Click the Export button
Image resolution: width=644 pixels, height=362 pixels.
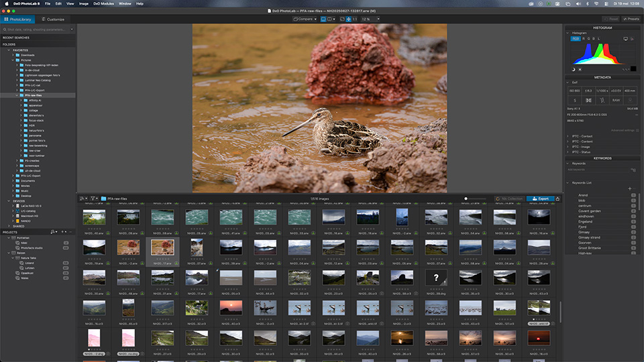tap(540, 198)
